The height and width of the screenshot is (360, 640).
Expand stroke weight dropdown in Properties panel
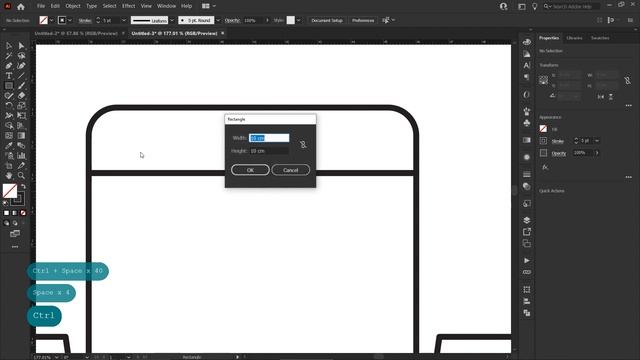point(597,141)
